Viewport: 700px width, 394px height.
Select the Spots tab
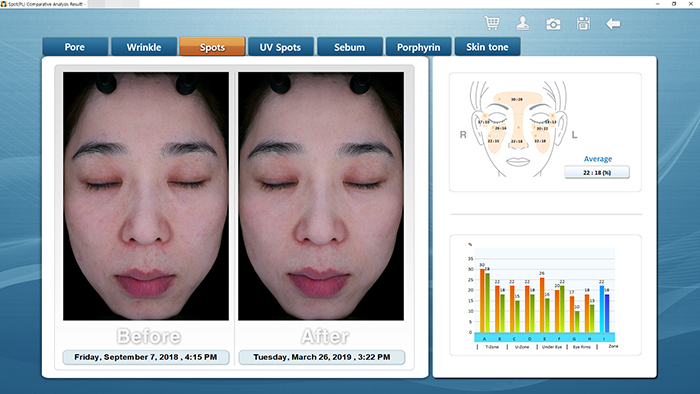click(212, 46)
